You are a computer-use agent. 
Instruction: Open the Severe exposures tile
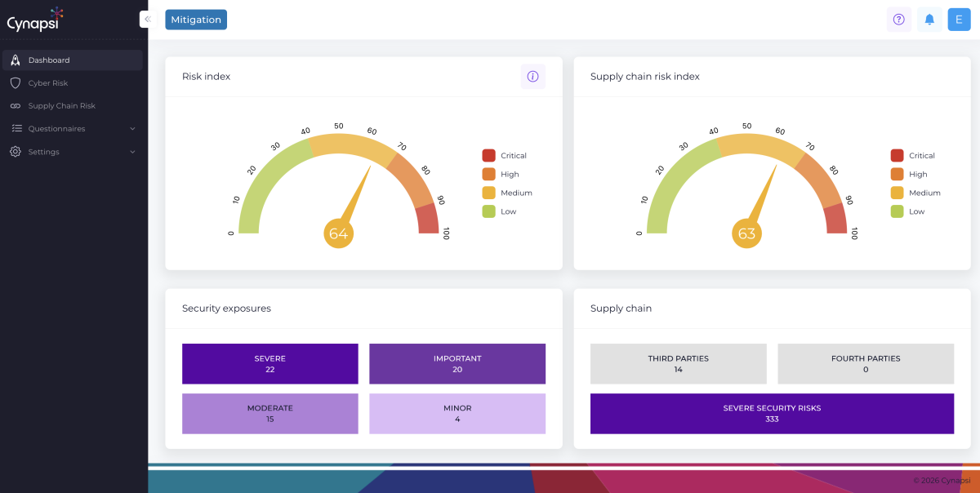point(269,364)
